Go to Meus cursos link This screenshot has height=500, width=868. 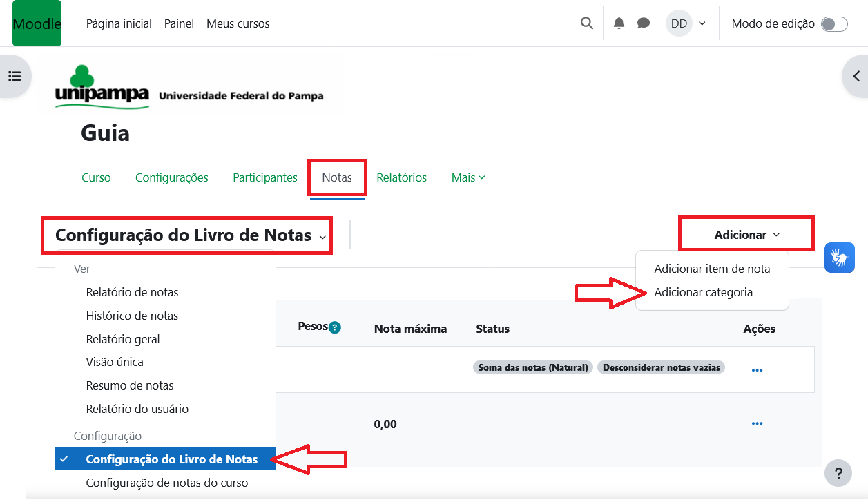coord(238,23)
